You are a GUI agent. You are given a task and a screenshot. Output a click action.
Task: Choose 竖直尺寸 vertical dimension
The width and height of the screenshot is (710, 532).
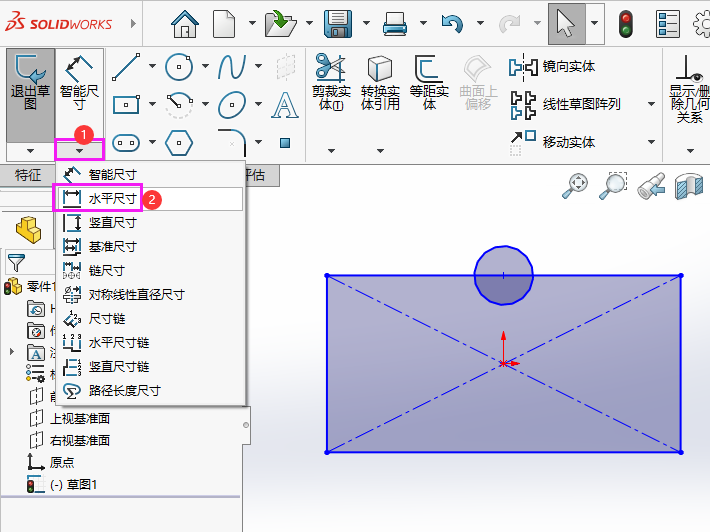(151, 222)
